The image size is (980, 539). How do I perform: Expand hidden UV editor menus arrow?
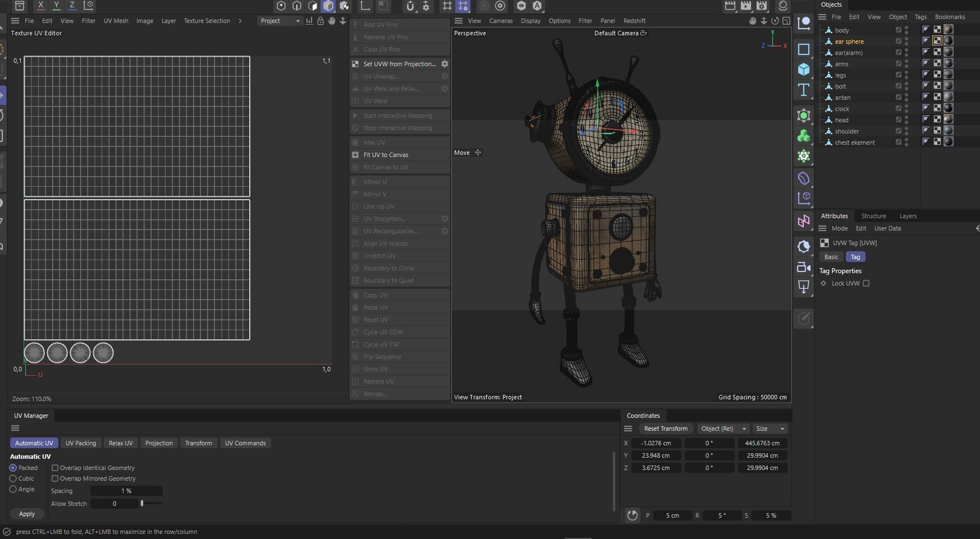pos(240,21)
